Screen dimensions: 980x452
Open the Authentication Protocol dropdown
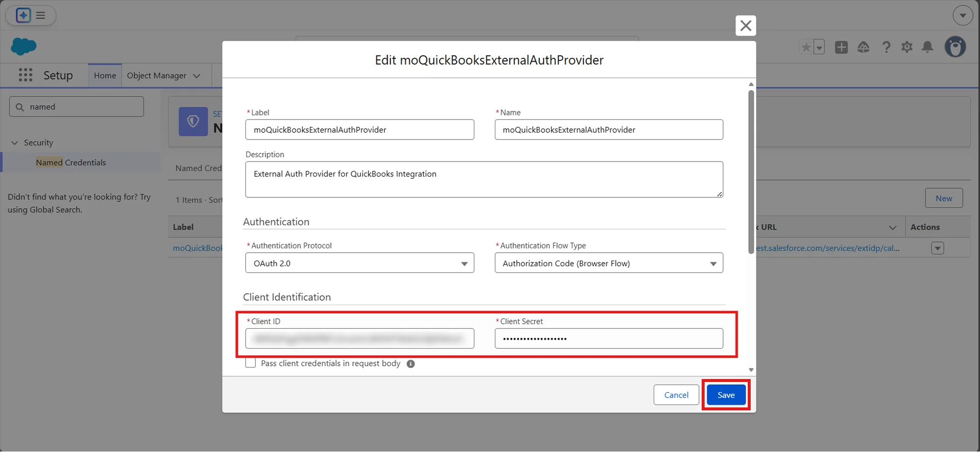[x=464, y=263]
